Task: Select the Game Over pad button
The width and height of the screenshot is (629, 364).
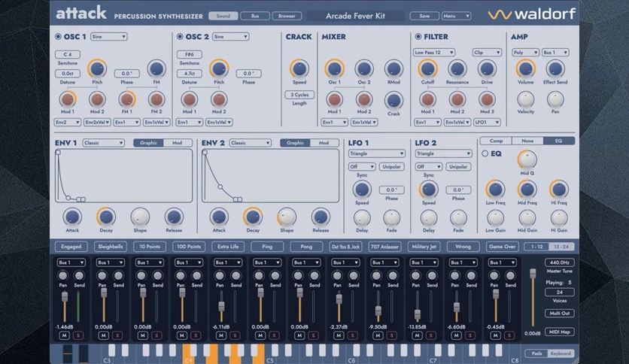Action: tap(503, 247)
